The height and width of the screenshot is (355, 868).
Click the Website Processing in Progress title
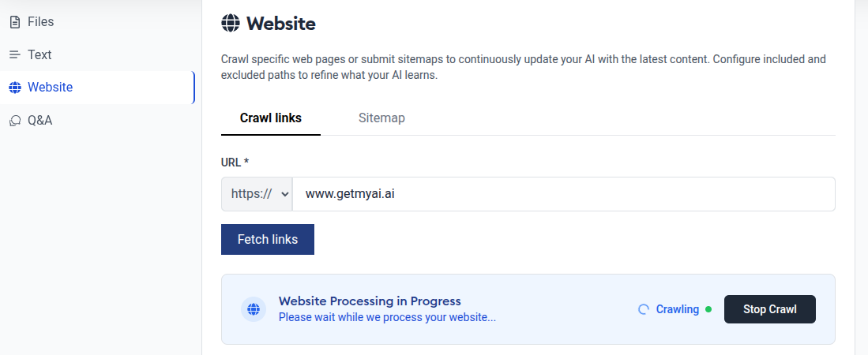point(370,301)
